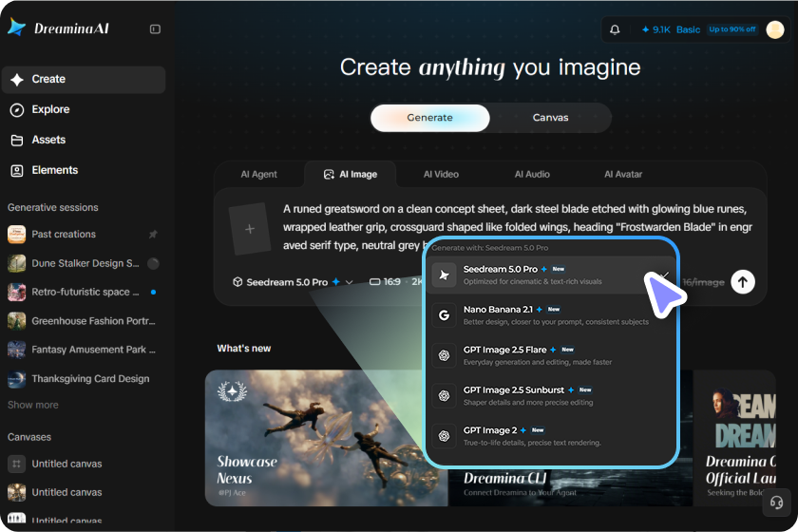Viewport: 798px width, 532px height.
Task: Submit prompt with the up-arrow button
Action: pyautogui.click(x=743, y=282)
